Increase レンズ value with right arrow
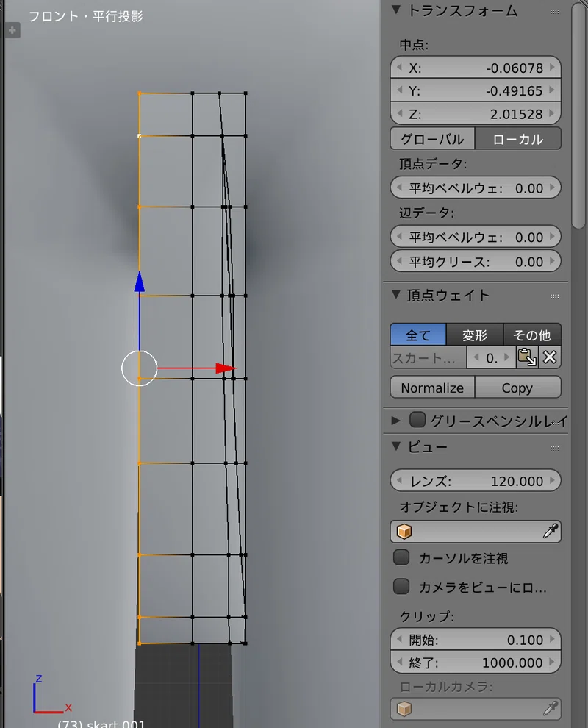 552,480
